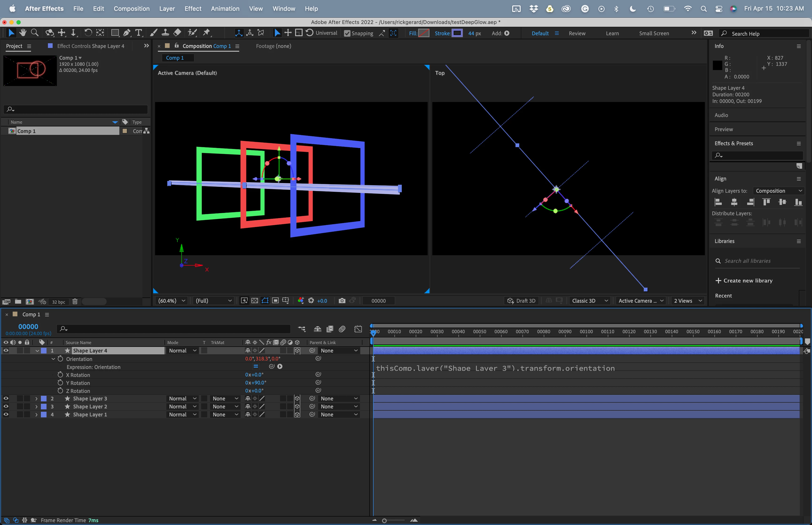Toggle the Snapping checkbox
The height and width of the screenshot is (525, 812).
[x=347, y=33]
